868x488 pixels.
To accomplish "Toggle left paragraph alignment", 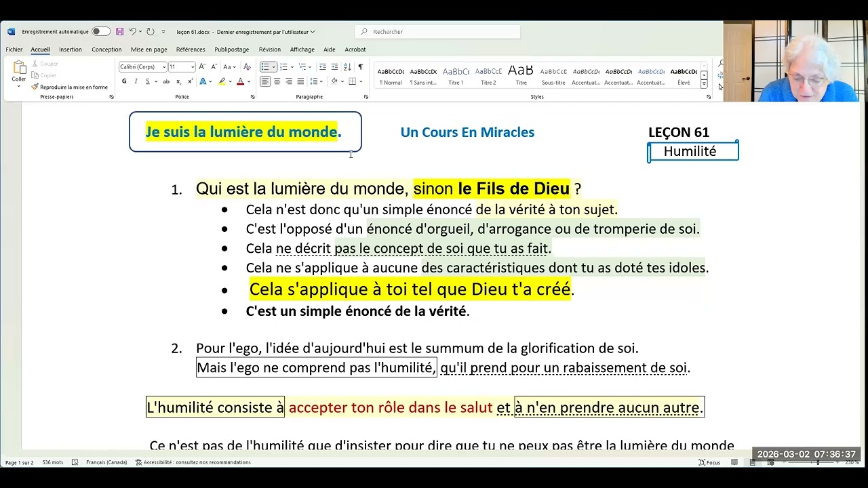I will tap(265, 81).
